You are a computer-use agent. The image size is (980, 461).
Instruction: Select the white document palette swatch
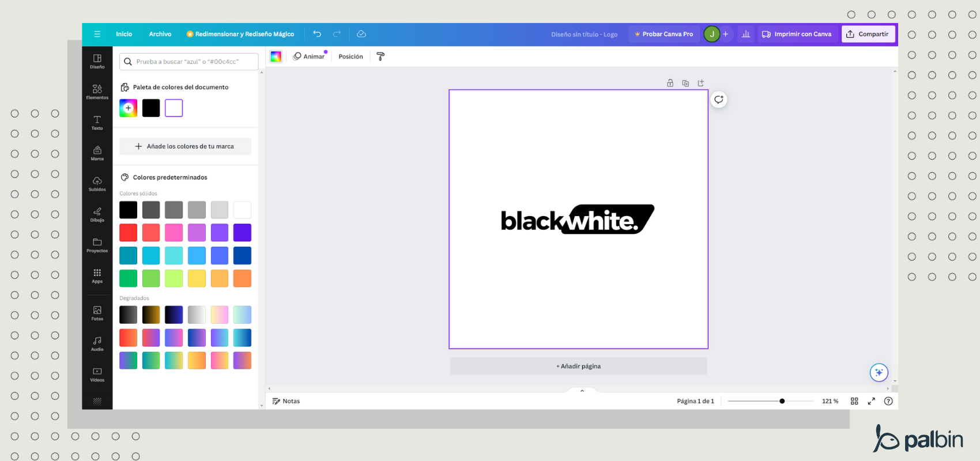[174, 108]
